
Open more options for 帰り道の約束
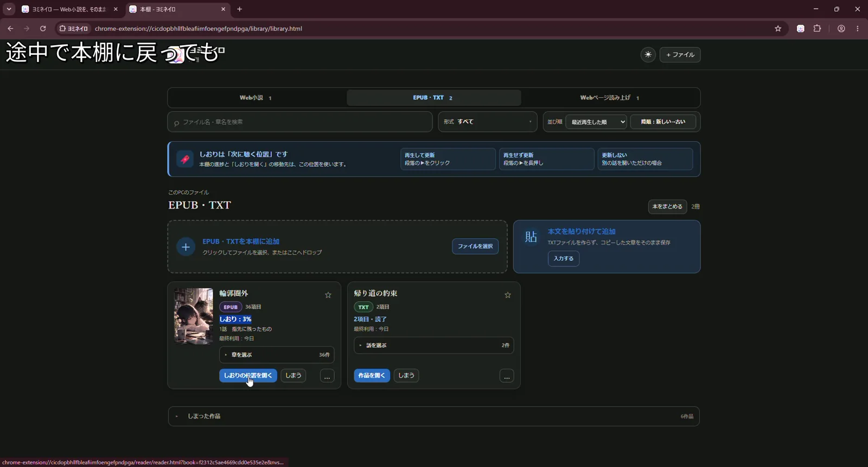tap(507, 376)
